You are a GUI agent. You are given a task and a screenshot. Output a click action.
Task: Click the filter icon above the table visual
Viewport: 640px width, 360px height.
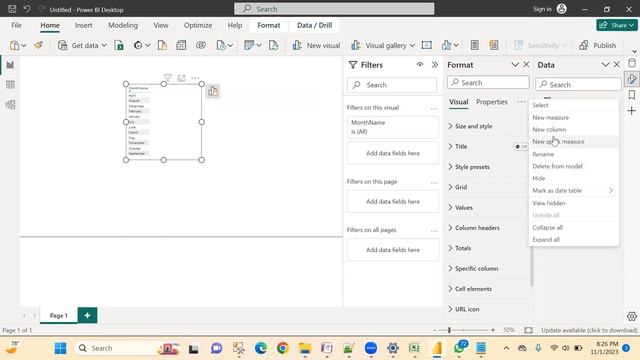[x=167, y=78]
